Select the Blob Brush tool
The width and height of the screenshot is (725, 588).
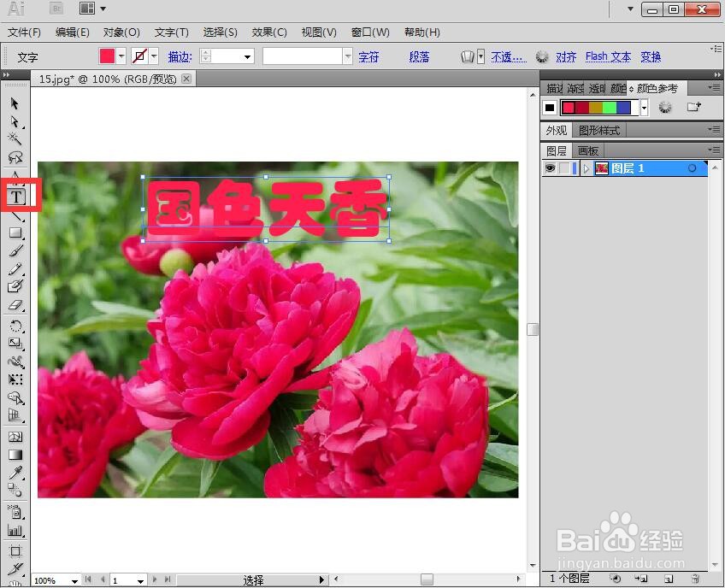[x=15, y=286]
